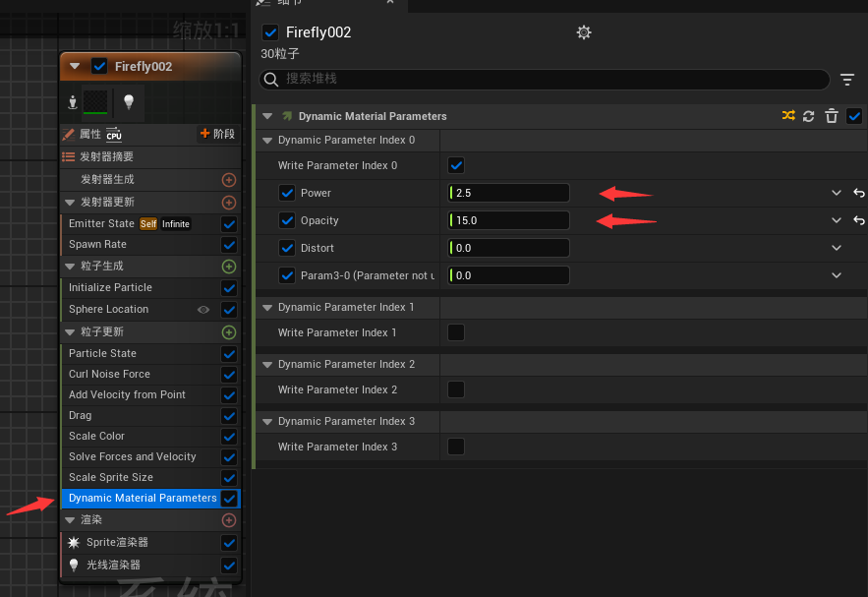
Task: Open the Distort value dropdown chevron
Action: pos(837,248)
